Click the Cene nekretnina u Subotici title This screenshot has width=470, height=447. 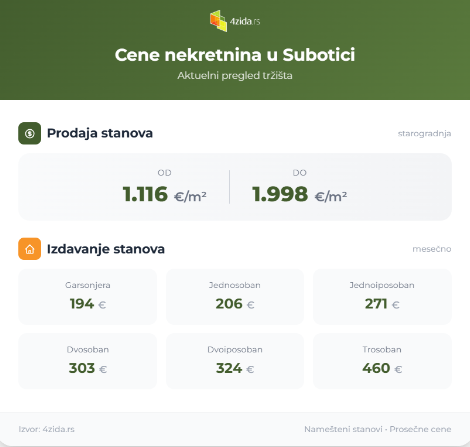pyautogui.click(x=235, y=55)
